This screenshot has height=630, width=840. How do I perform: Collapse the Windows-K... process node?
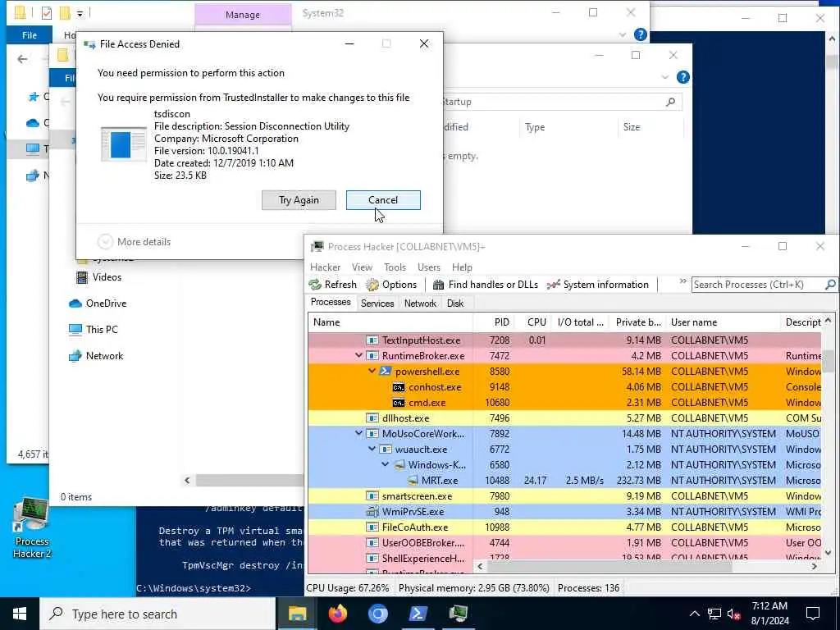tap(386, 464)
